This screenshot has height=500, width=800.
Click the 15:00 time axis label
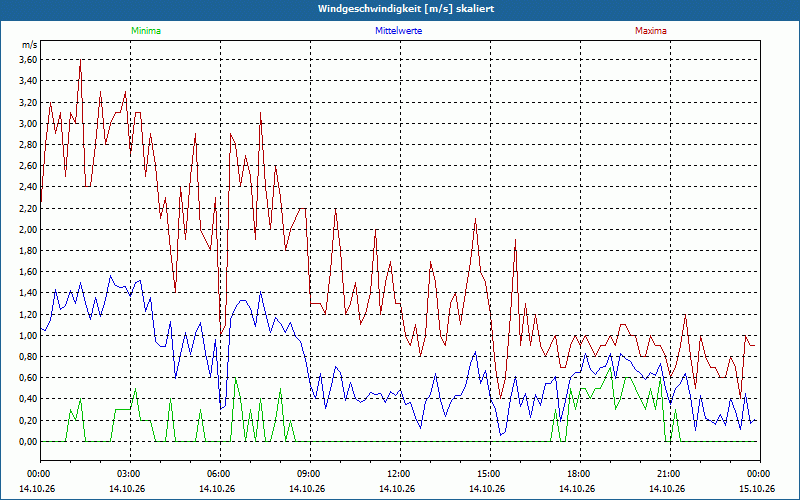click(490, 474)
